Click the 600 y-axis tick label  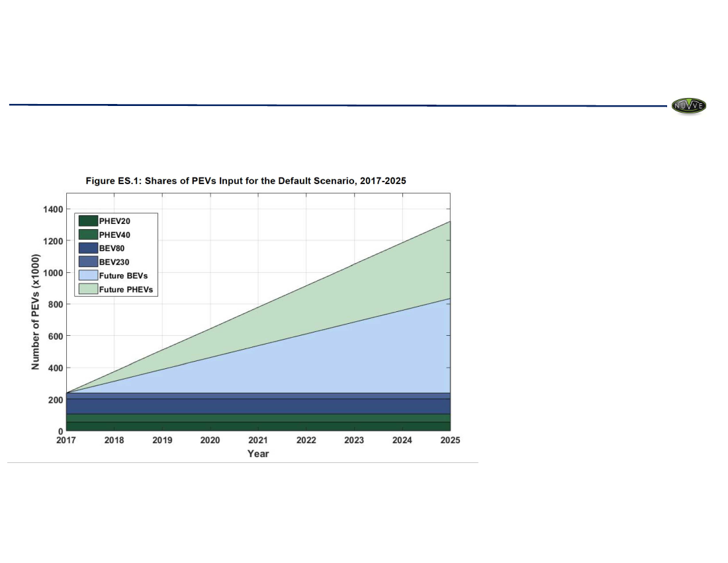[x=55, y=336]
